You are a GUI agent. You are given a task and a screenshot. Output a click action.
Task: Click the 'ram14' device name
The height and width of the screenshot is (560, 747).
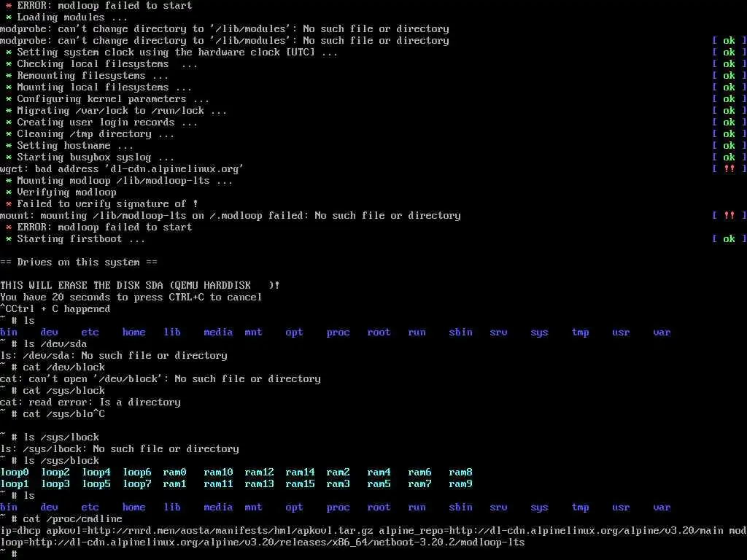[301, 472]
